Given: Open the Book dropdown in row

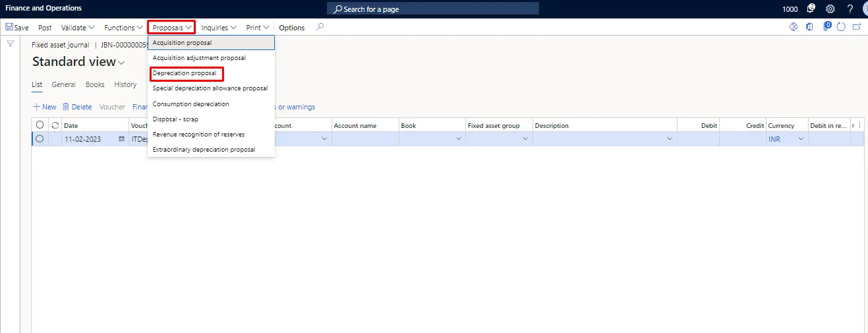Looking at the screenshot, I should point(459,139).
